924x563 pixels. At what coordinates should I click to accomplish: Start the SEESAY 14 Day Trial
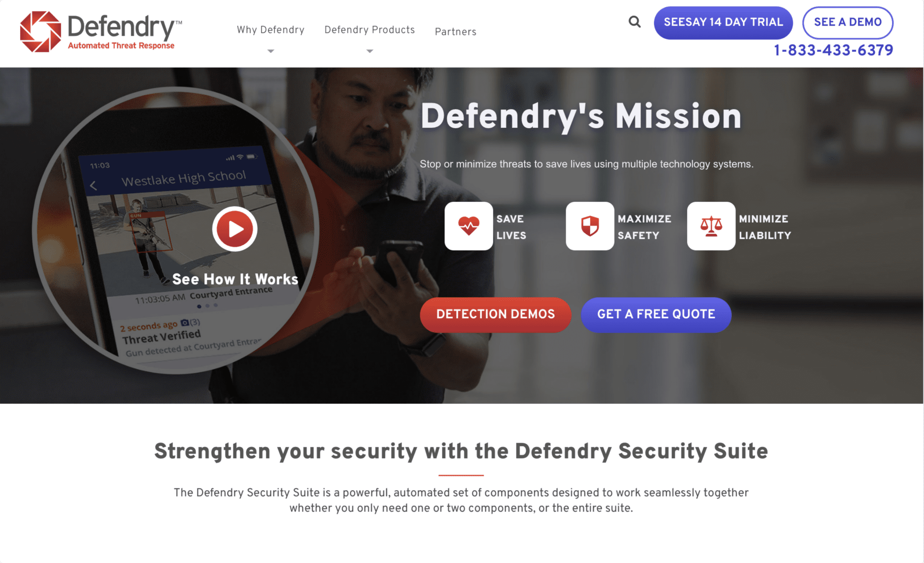pyautogui.click(x=723, y=23)
